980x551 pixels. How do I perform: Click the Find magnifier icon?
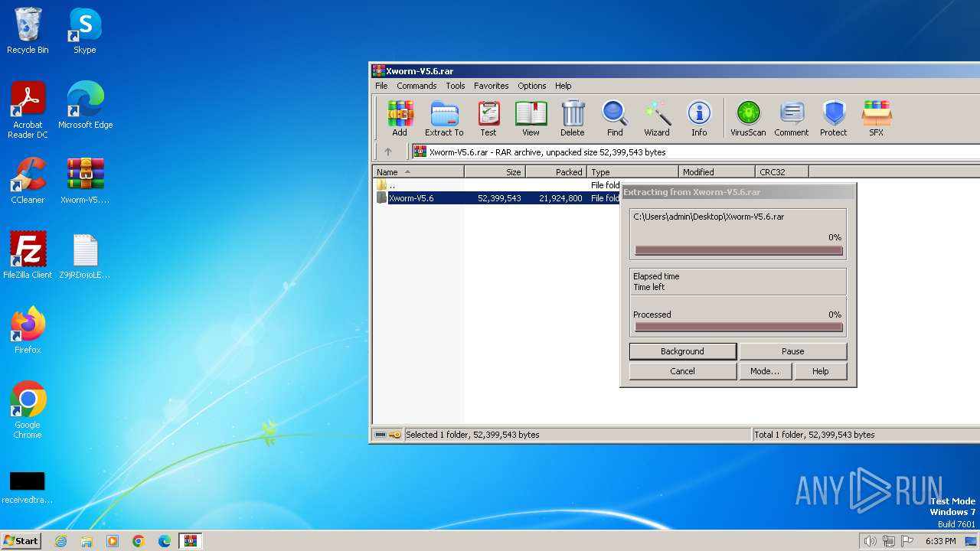point(615,118)
